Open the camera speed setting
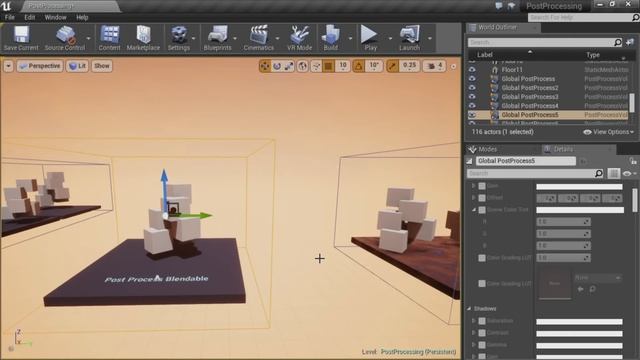Viewport: 640px width, 360px height. (x=435, y=66)
